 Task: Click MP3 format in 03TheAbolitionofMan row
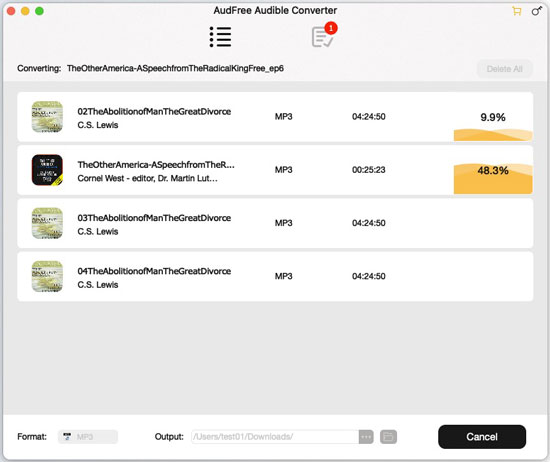[283, 223]
